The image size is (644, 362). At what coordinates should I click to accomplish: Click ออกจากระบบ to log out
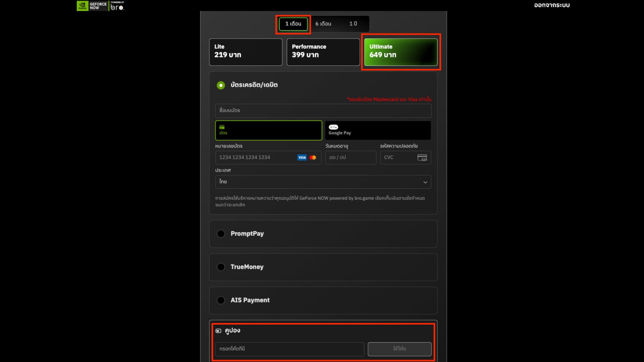551,5
